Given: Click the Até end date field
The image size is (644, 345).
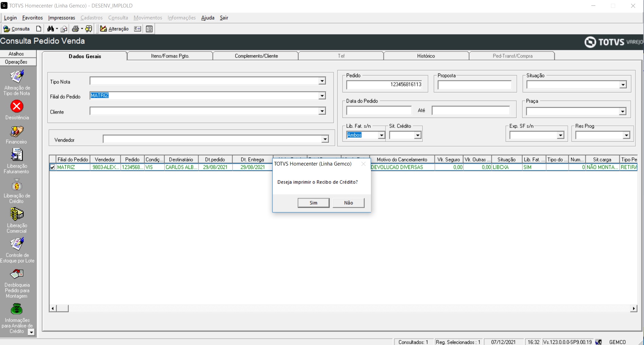Looking at the screenshot, I should 471,110.
